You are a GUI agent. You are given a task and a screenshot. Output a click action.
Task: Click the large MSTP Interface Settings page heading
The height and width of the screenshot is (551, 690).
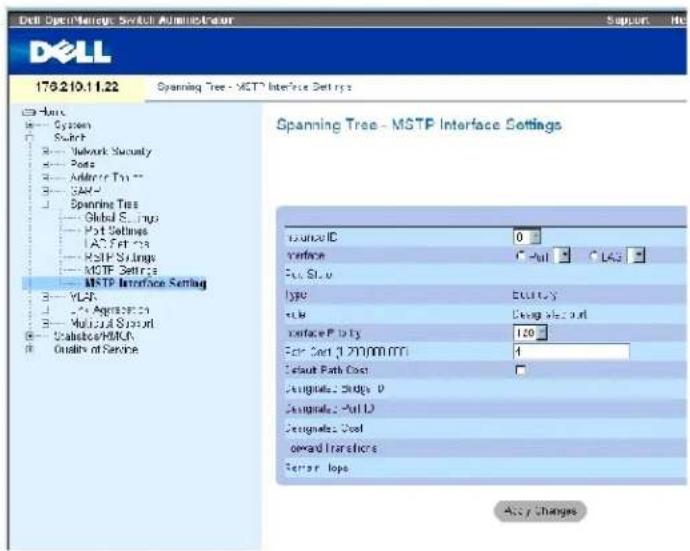coord(418,125)
